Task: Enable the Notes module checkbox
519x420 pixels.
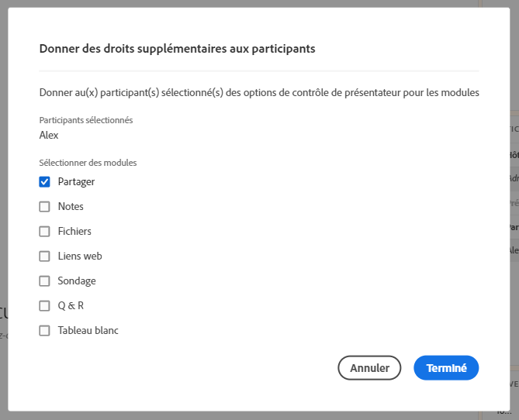Action: 45,207
